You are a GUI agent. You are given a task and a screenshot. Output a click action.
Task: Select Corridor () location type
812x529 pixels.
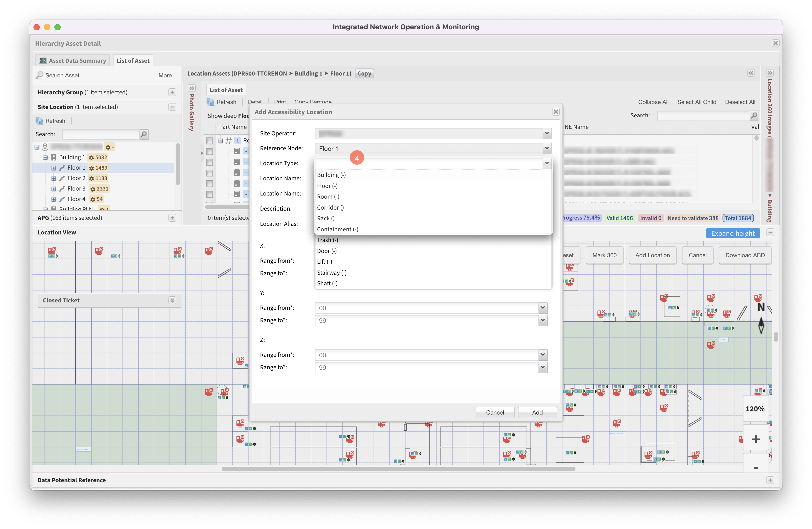point(433,208)
